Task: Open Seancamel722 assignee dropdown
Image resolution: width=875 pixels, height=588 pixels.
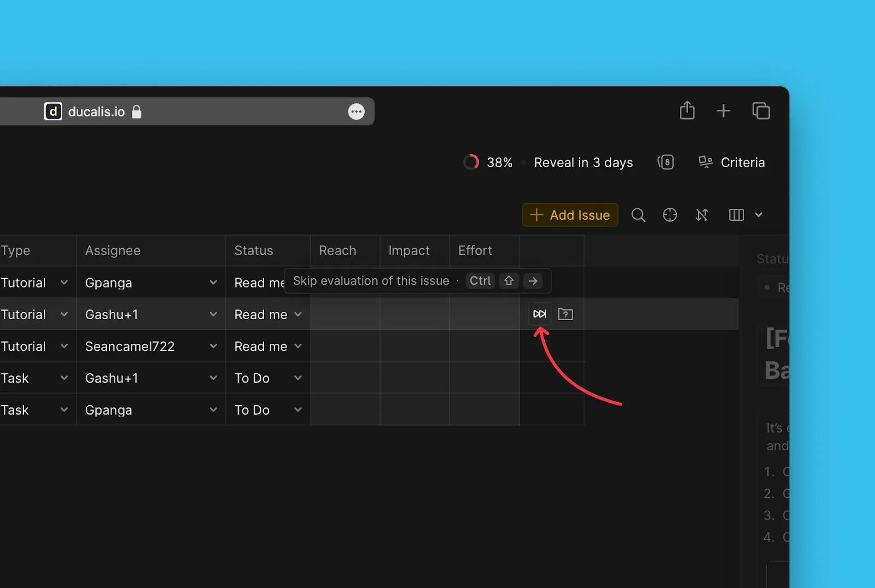Action: (213, 346)
